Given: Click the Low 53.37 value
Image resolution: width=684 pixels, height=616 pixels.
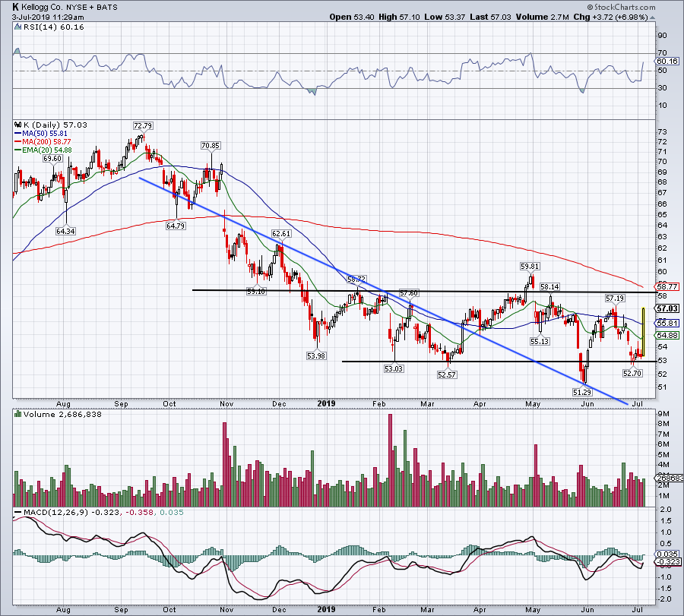Looking at the screenshot, I should (x=445, y=17).
